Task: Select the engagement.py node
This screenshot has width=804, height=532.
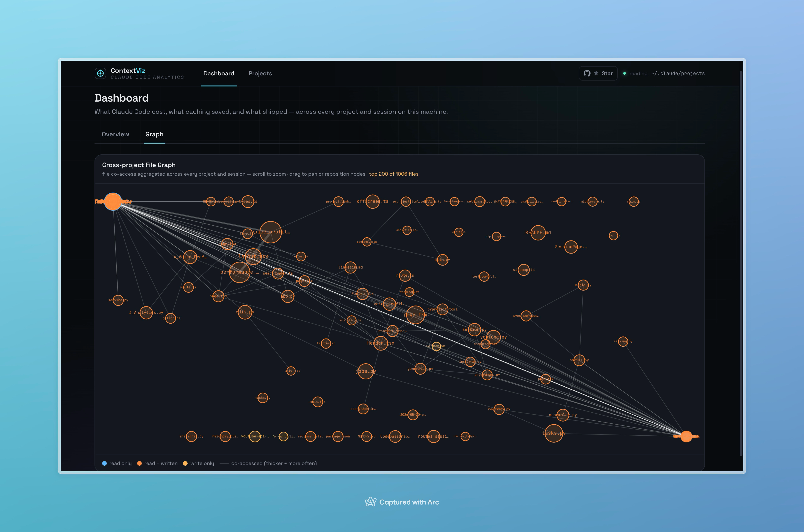Action: (487, 375)
